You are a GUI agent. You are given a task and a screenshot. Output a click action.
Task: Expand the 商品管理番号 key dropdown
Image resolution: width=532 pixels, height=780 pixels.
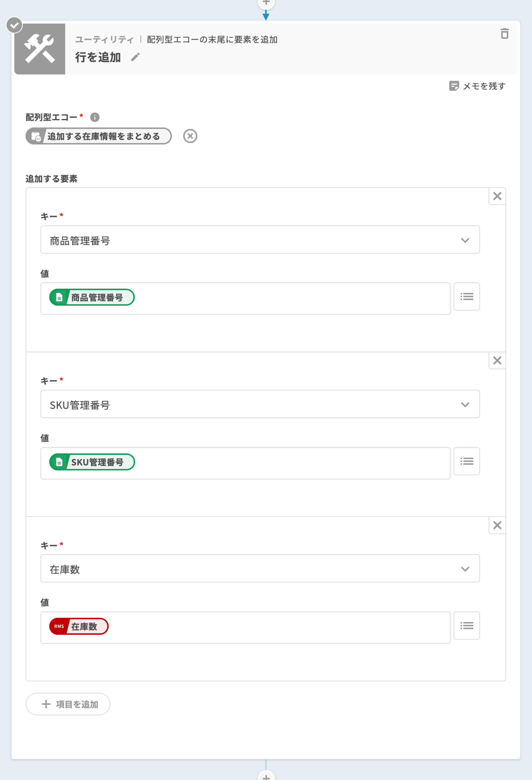[465, 240]
